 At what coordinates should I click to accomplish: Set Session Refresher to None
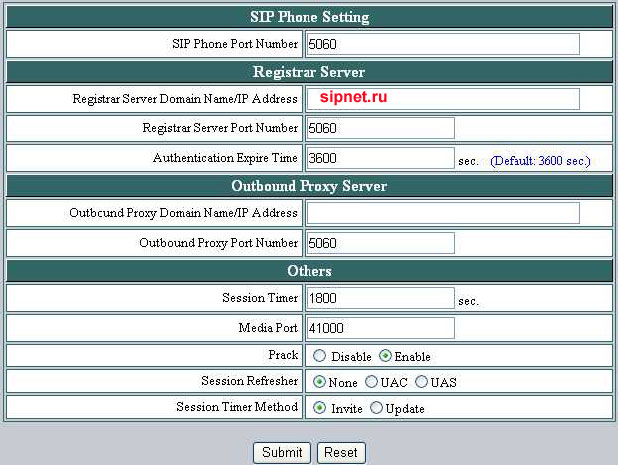tap(320, 382)
